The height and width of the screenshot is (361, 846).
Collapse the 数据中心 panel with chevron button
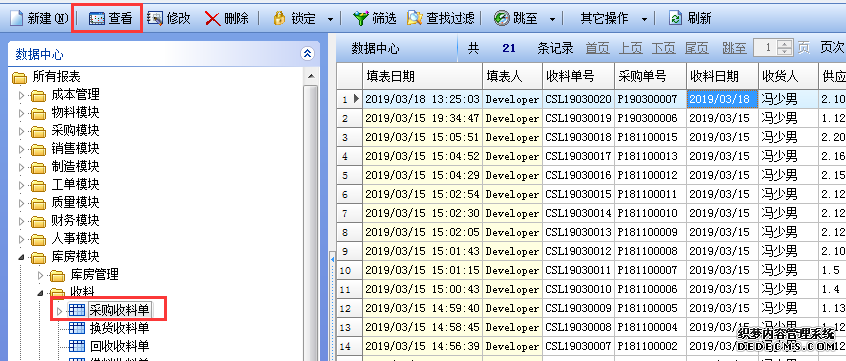point(307,53)
